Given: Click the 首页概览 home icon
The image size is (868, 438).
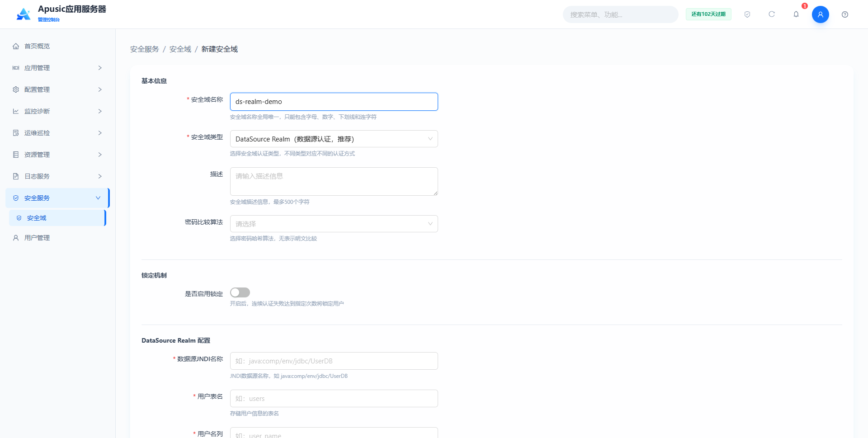Looking at the screenshot, I should (16, 46).
